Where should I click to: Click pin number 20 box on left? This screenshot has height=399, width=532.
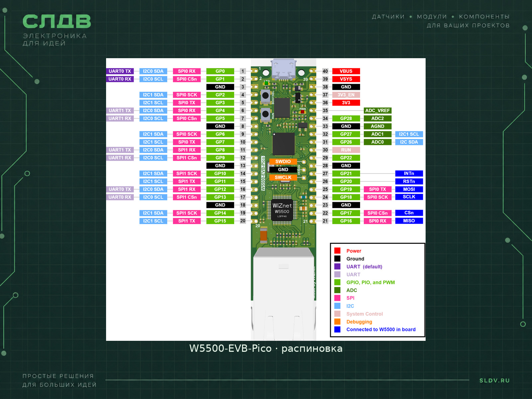243,221
